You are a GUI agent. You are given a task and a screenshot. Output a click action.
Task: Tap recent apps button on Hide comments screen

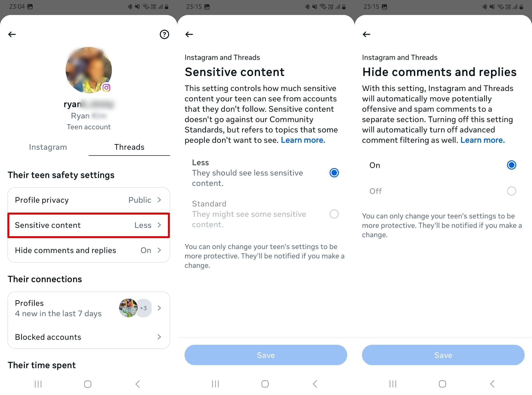[393, 384]
